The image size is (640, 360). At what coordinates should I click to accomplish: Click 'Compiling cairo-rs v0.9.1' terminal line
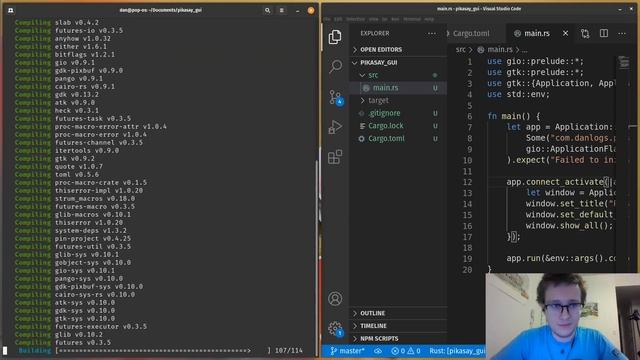coord(65,87)
